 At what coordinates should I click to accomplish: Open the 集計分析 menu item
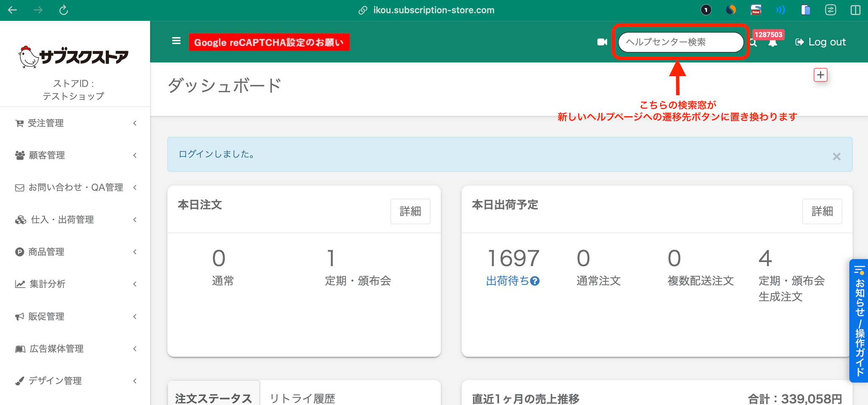coord(75,284)
